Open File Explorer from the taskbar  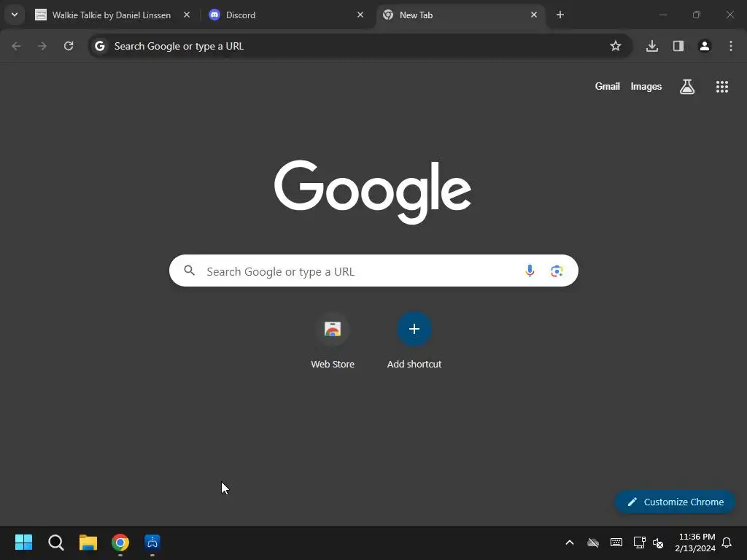click(x=88, y=542)
